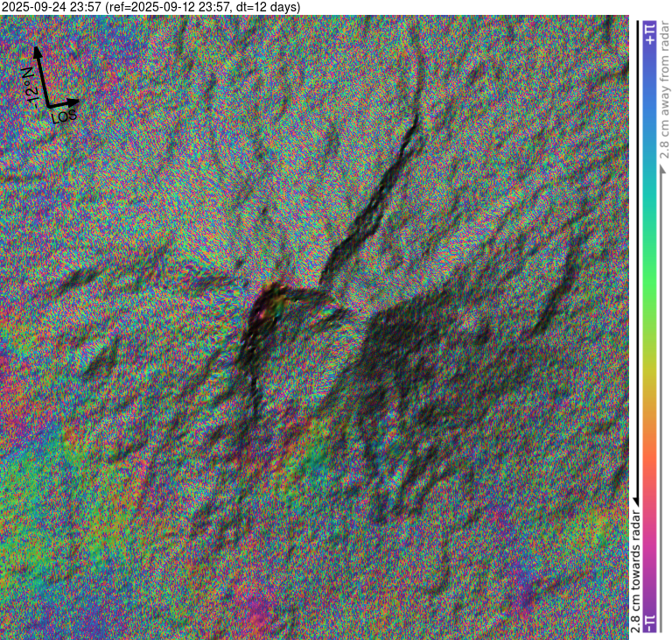The height and width of the screenshot is (640, 672).
Task: Click the "LOS" text label
Action: click(65, 115)
